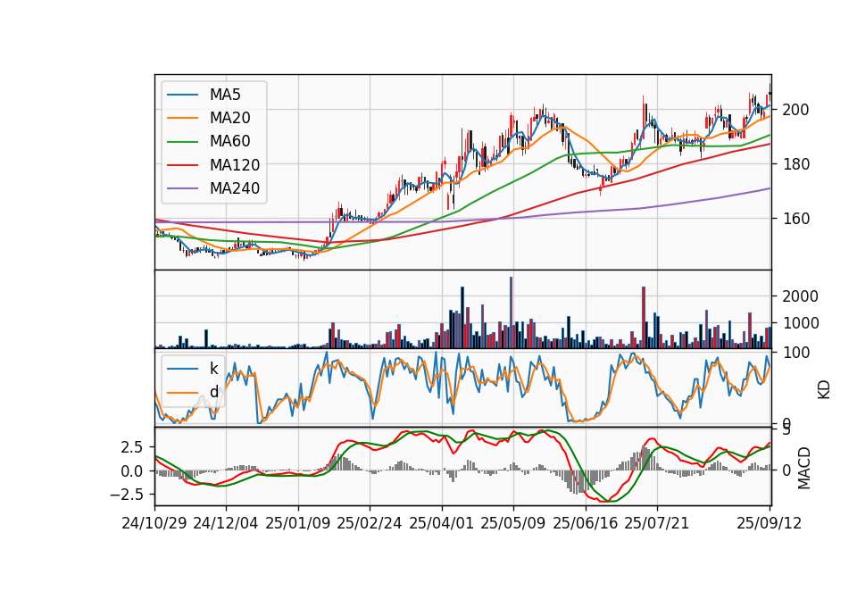Click the 2000 volume axis tick label
Image resolution: width=857 pixels, height=616 pixels.
tap(800, 296)
